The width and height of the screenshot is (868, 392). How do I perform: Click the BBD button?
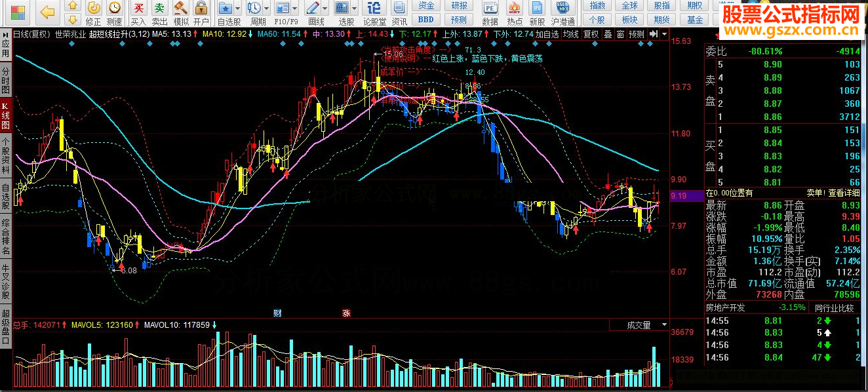coord(426,20)
